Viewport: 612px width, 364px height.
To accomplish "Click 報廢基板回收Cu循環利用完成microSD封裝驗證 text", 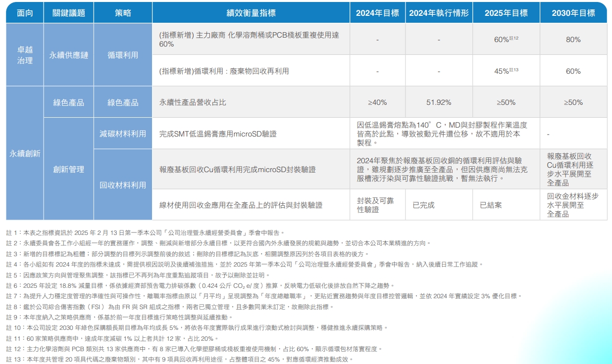I will click(237, 169).
